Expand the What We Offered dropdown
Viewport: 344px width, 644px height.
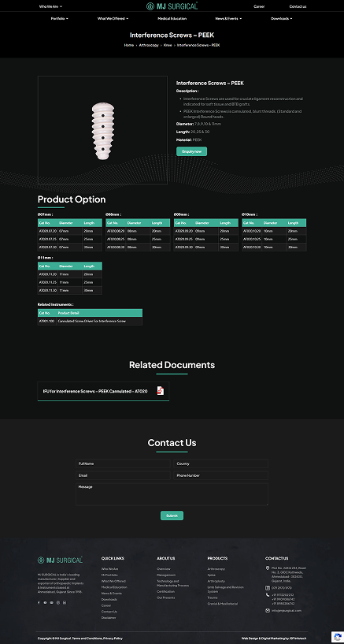113,18
